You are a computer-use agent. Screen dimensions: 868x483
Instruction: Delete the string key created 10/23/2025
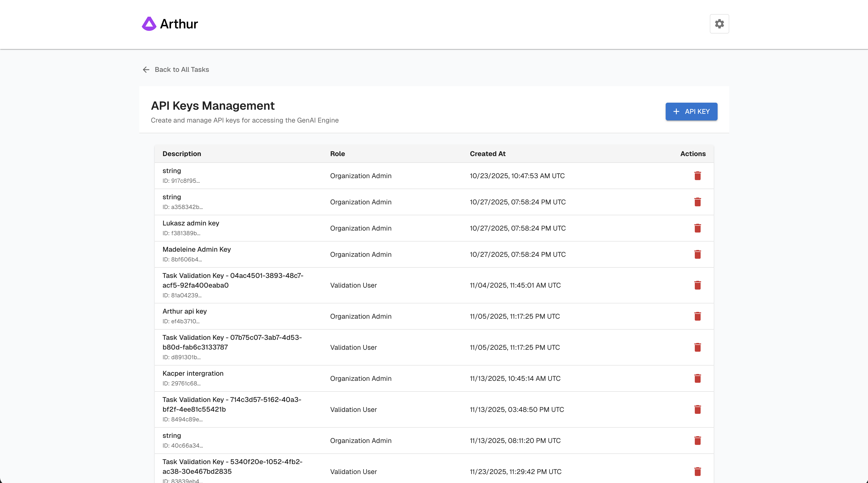[698, 176]
